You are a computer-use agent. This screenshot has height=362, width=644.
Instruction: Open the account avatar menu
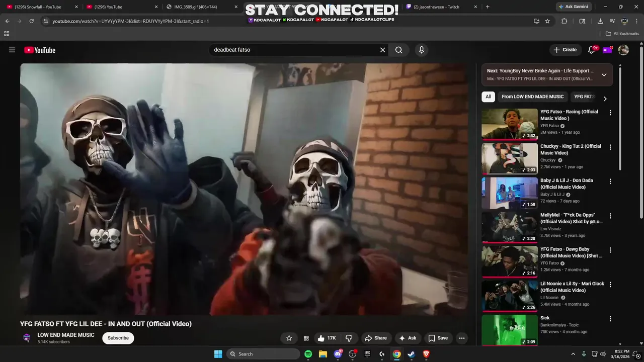pos(623,50)
